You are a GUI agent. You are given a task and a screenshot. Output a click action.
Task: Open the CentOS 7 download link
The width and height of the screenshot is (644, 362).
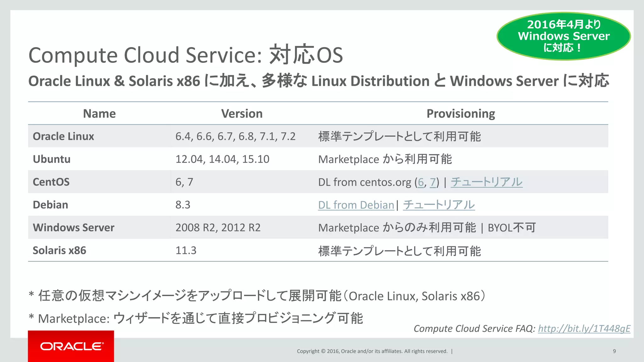tap(433, 182)
